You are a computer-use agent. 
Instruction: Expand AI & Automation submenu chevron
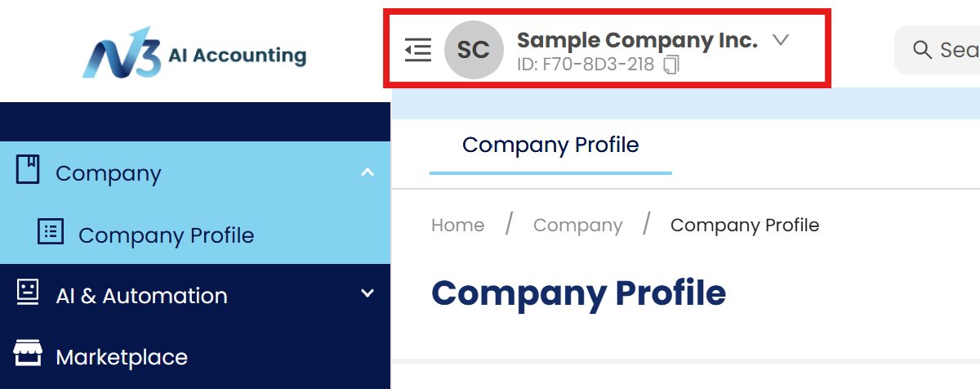(x=367, y=293)
